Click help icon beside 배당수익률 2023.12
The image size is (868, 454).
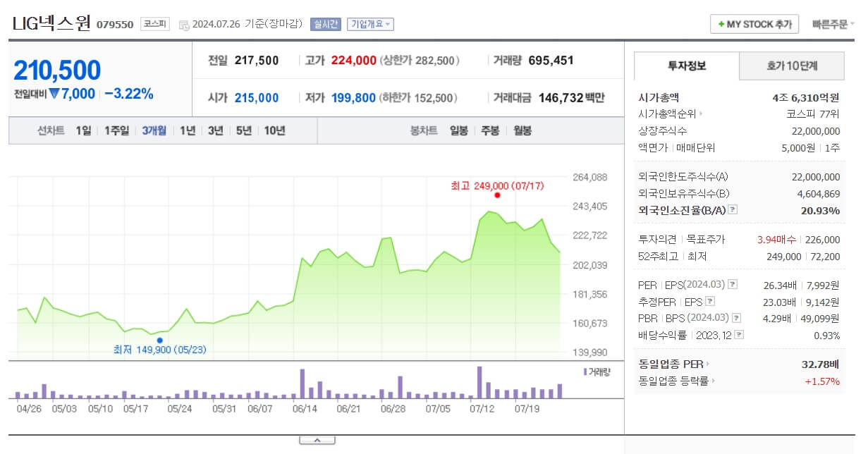point(739,336)
